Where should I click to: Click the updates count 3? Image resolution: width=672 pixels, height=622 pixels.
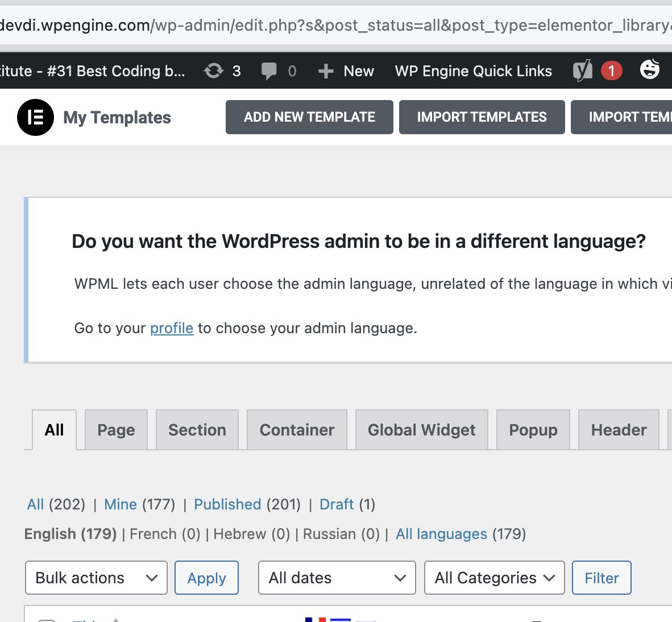click(x=237, y=71)
